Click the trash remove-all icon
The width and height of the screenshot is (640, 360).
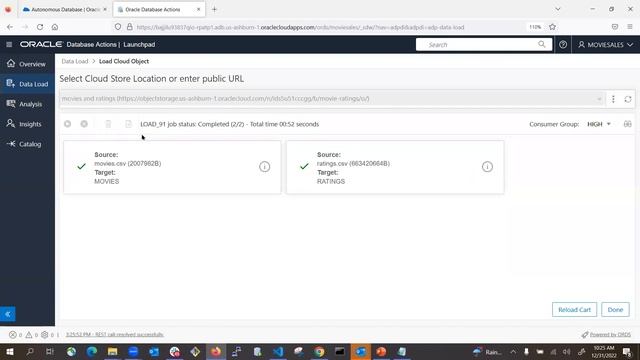coord(108,124)
